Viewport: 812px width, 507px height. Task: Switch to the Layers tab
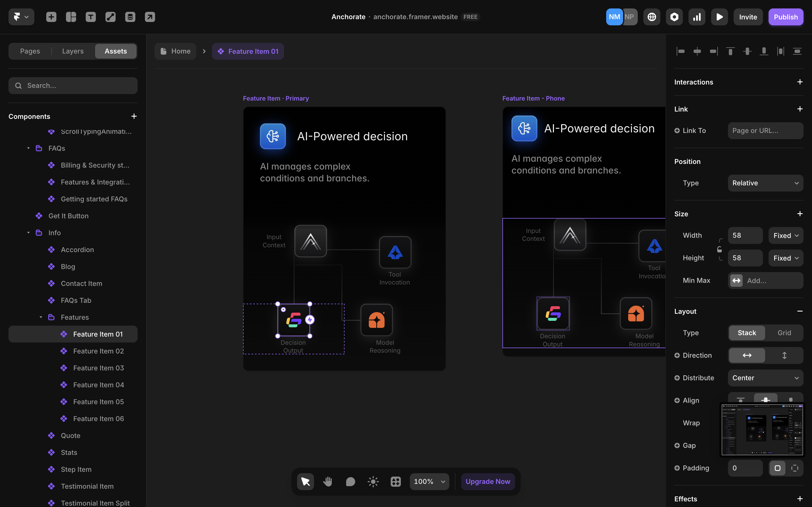point(73,51)
